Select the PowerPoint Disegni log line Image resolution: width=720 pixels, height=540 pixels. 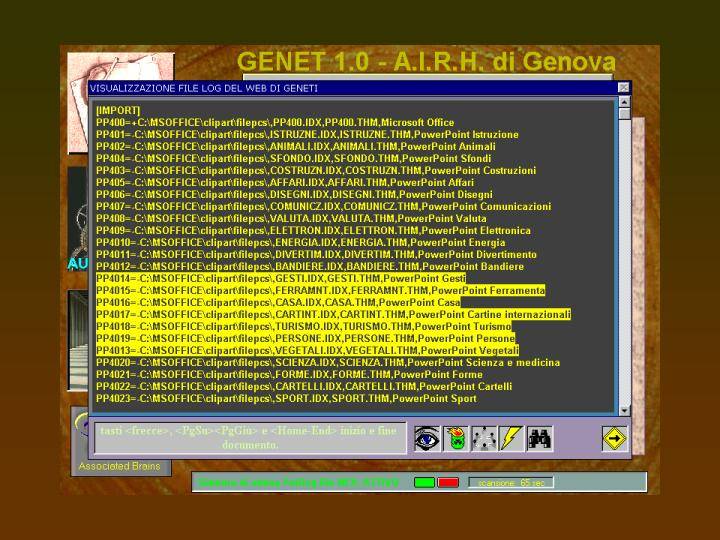pos(294,194)
